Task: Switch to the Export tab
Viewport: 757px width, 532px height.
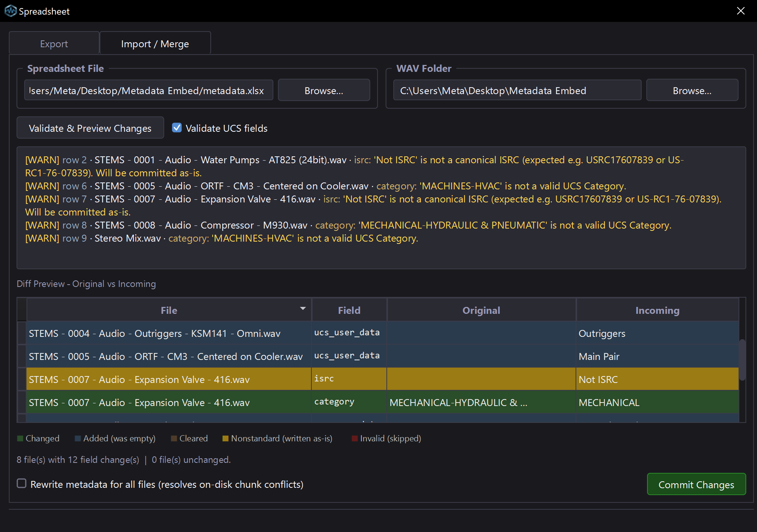Action: pos(54,44)
